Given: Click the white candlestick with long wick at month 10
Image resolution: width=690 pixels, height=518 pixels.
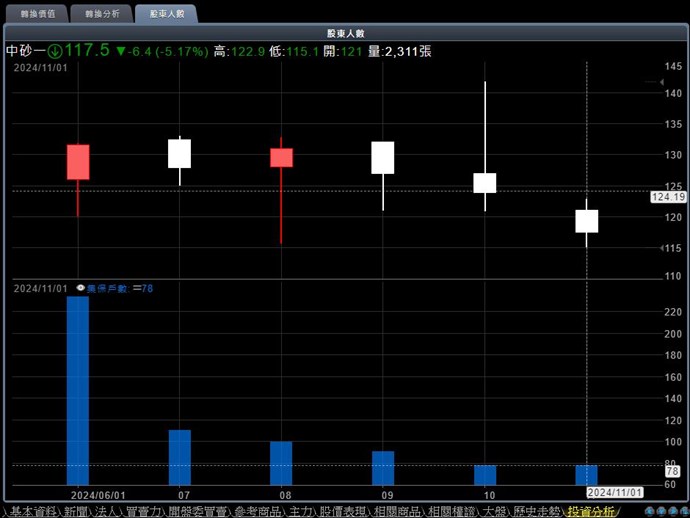Looking at the screenshot, I should [485, 182].
